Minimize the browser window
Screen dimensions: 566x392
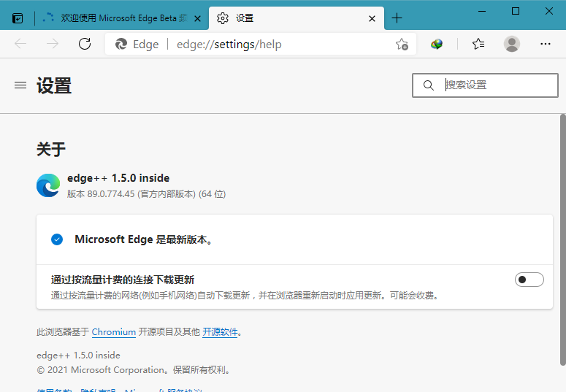(x=482, y=11)
